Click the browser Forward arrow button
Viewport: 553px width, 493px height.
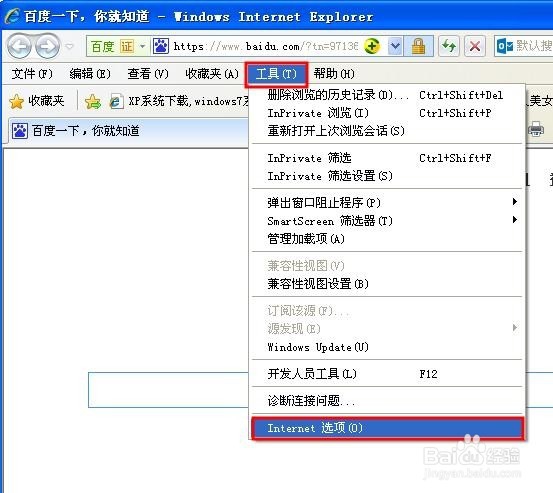(48, 46)
